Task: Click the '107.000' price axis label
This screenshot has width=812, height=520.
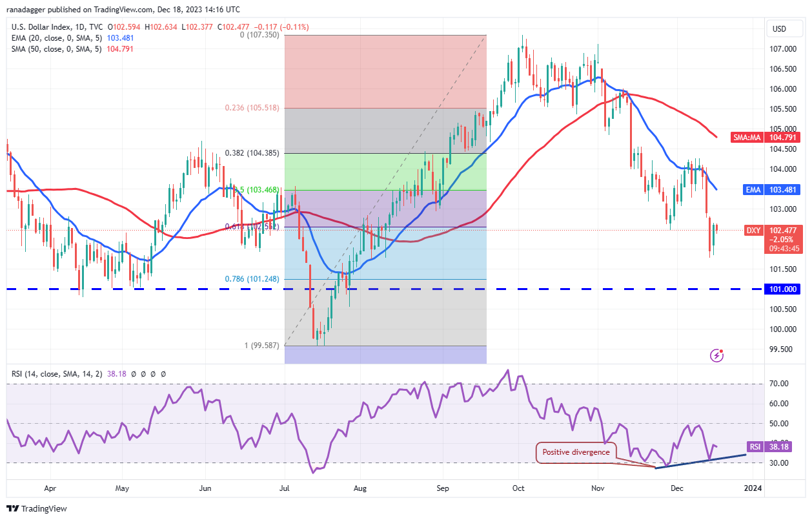Action: 784,49
